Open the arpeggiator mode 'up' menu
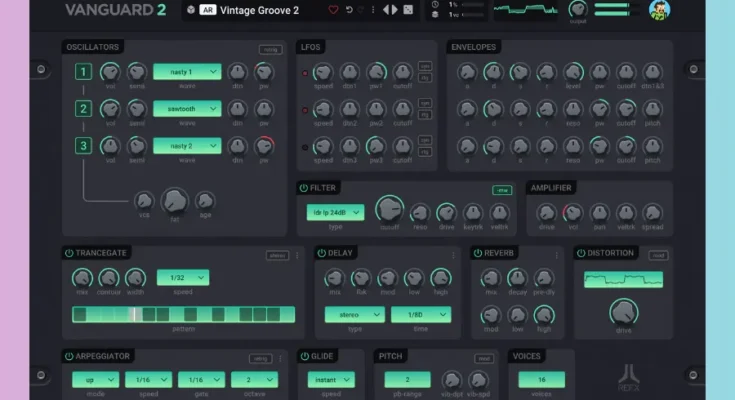 click(x=95, y=379)
